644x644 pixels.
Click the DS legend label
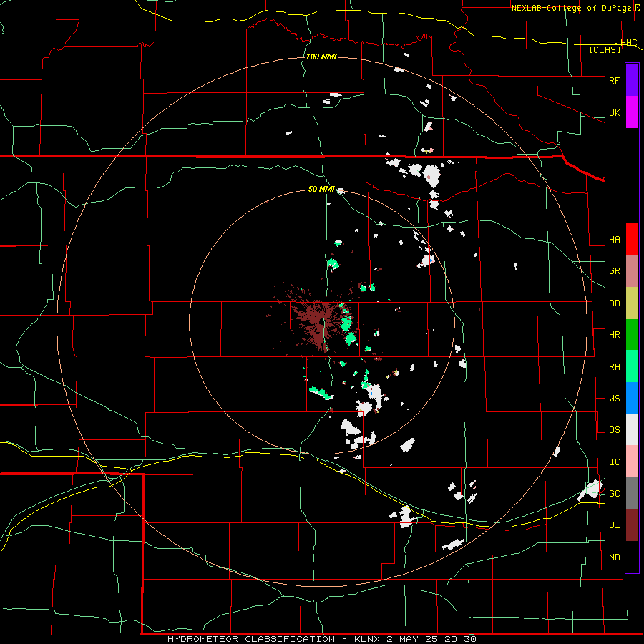pyautogui.click(x=614, y=430)
